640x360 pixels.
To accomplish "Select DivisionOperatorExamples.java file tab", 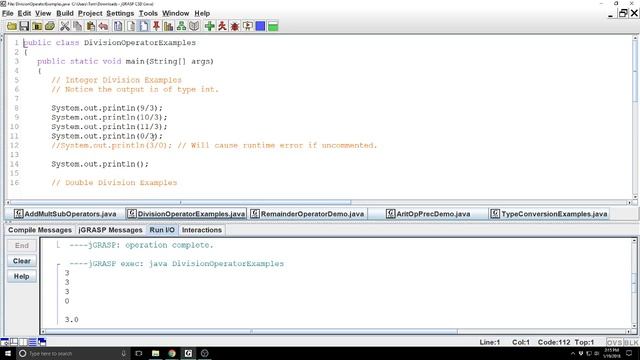I will click(x=186, y=214).
